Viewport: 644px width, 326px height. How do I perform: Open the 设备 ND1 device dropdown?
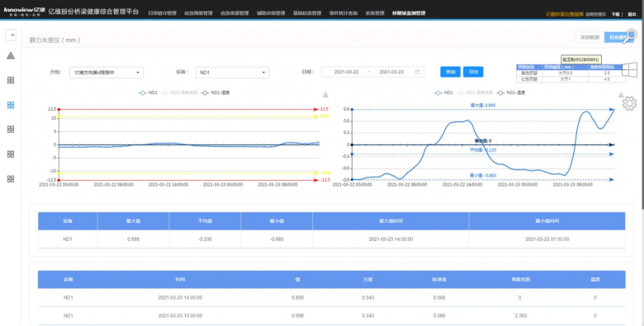point(232,73)
